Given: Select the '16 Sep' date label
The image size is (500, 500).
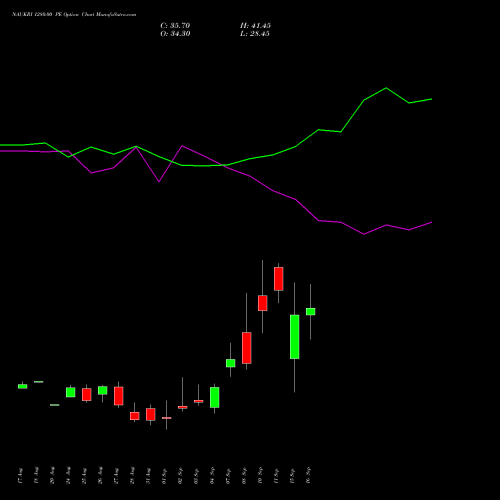Looking at the screenshot, I should click(x=308, y=475).
